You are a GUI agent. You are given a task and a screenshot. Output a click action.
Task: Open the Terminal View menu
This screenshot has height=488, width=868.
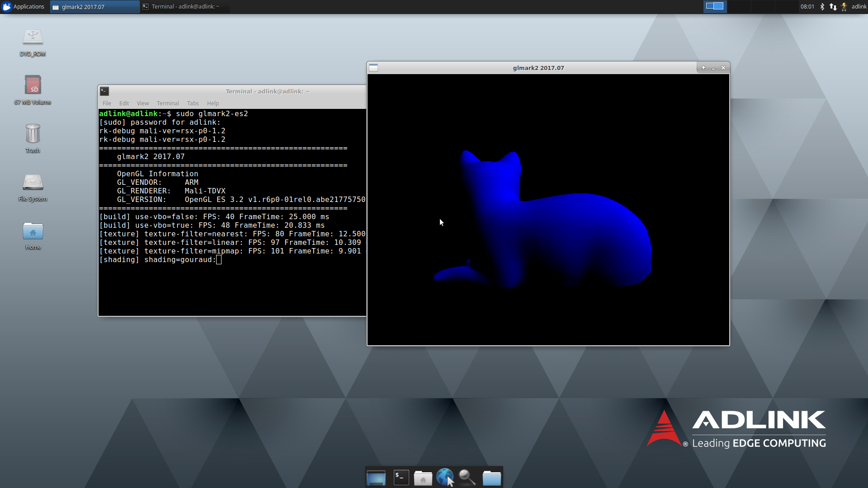tap(143, 103)
